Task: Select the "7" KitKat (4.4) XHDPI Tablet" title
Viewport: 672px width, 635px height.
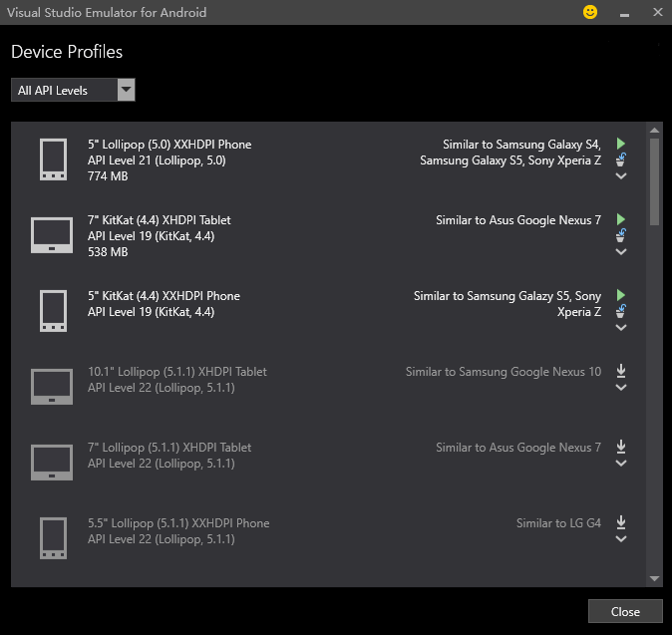Action: click(159, 220)
